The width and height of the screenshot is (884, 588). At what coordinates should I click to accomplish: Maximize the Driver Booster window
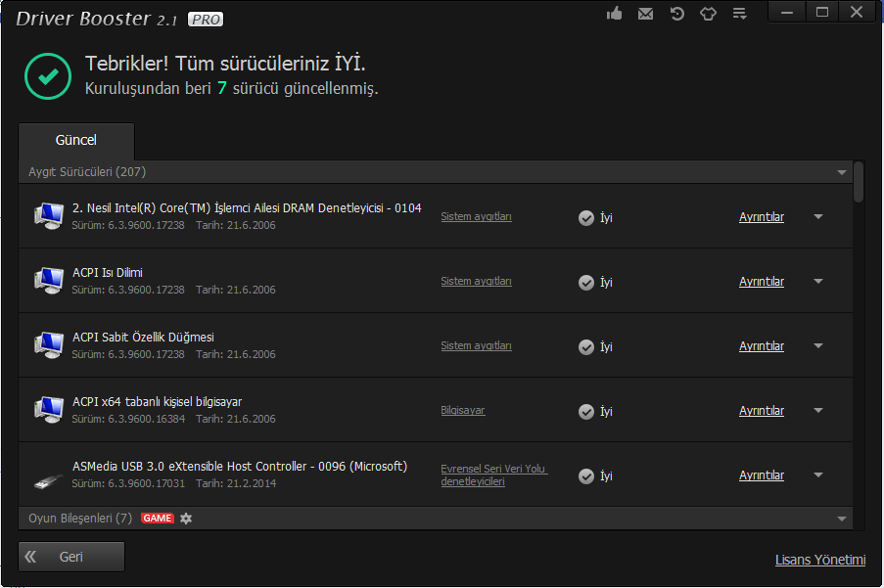tap(822, 13)
